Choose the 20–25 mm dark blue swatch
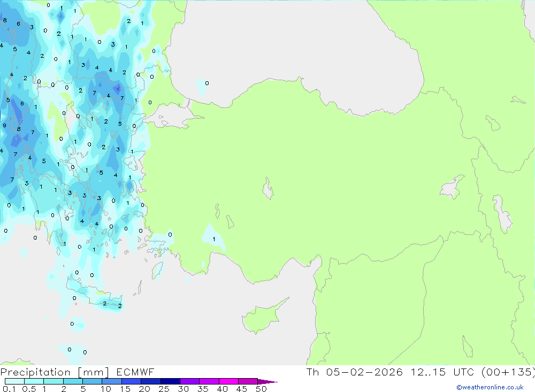 pos(151,381)
